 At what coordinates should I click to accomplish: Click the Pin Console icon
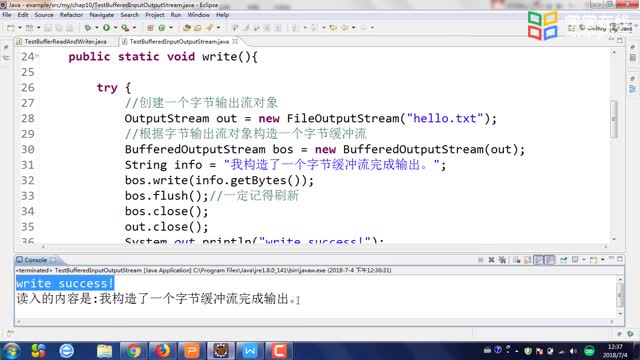click(x=564, y=260)
